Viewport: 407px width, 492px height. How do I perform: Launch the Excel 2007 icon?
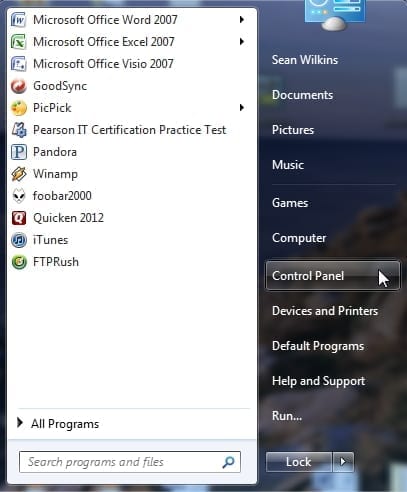(x=19, y=42)
